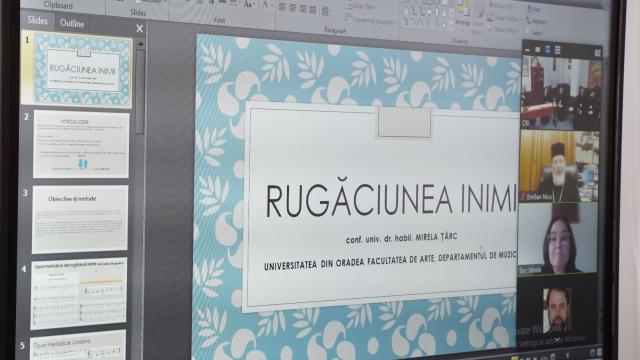Click the author line 'conf. univ. dr. habil. MIRELA ȚÂRC'

coord(401,238)
